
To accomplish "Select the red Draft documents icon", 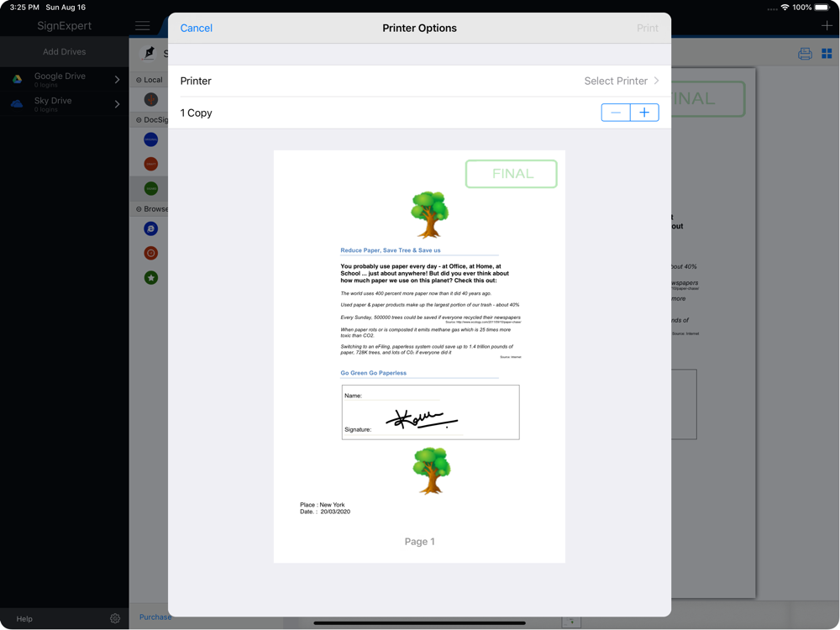I will tap(151, 164).
